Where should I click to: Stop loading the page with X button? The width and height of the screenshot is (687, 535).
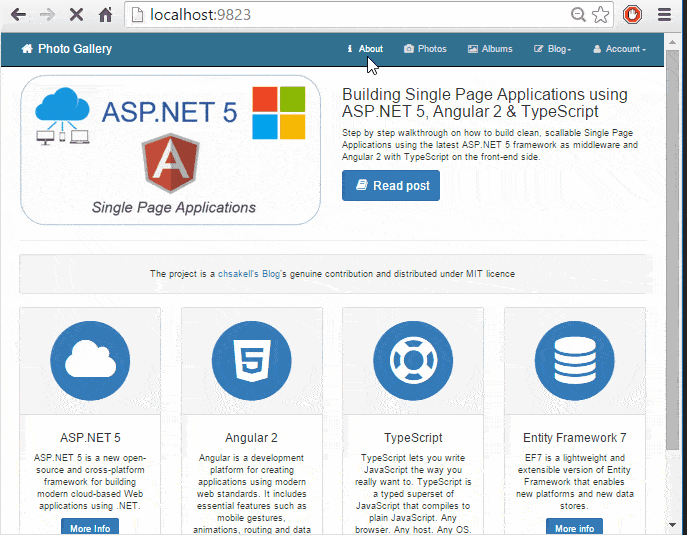76,15
